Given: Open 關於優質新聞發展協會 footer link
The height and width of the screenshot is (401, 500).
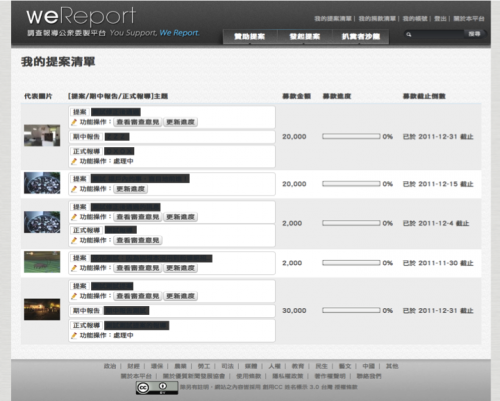Looking at the screenshot, I should 194,376.
